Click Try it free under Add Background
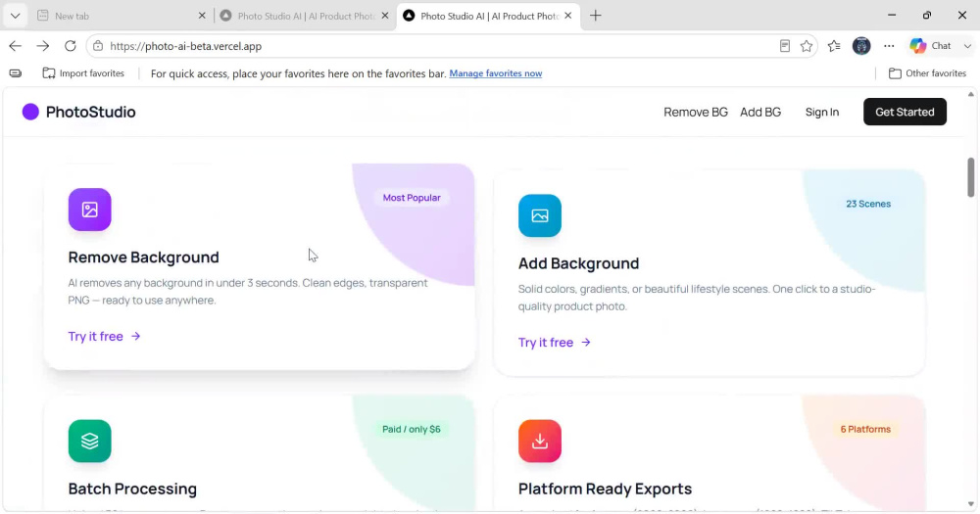The width and height of the screenshot is (980, 514). [x=555, y=343]
